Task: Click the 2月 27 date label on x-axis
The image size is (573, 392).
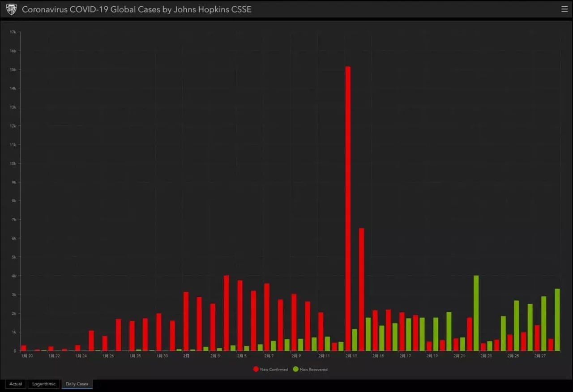Action: (x=540, y=356)
